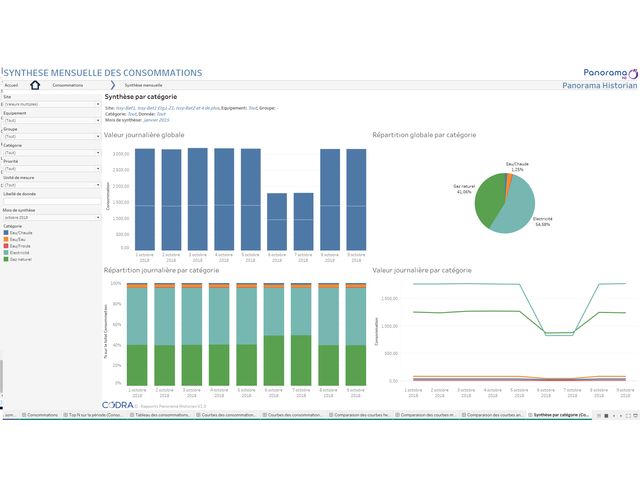Image resolution: width=640 pixels, height=480 pixels.
Task: Click the Consommations breadcrumb link
Action: click(68, 86)
